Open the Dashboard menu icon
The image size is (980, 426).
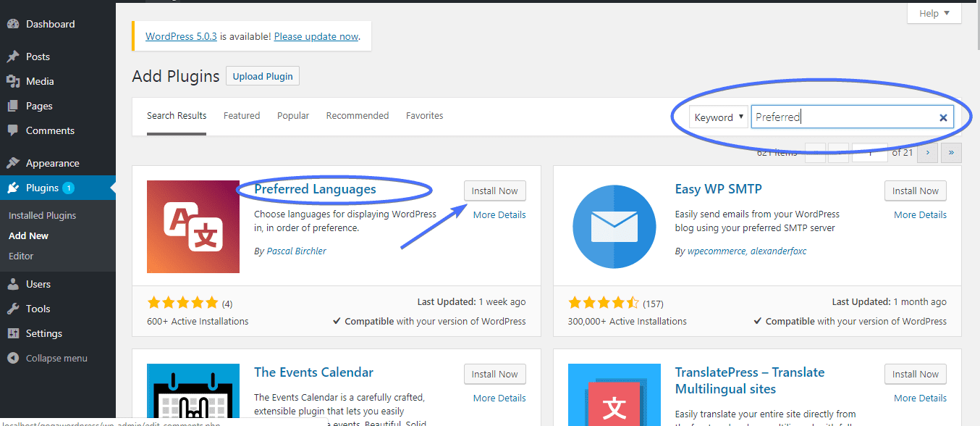13,24
